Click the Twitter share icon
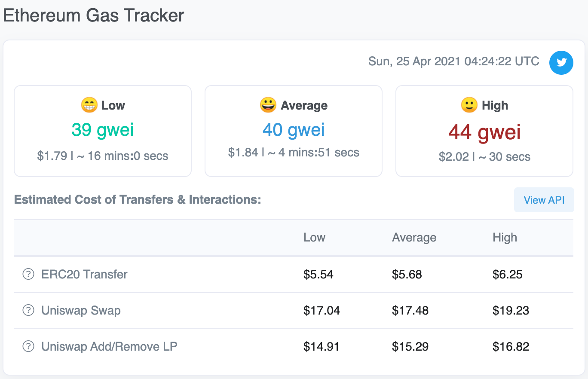This screenshot has width=588, height=379. pos(561,62)
